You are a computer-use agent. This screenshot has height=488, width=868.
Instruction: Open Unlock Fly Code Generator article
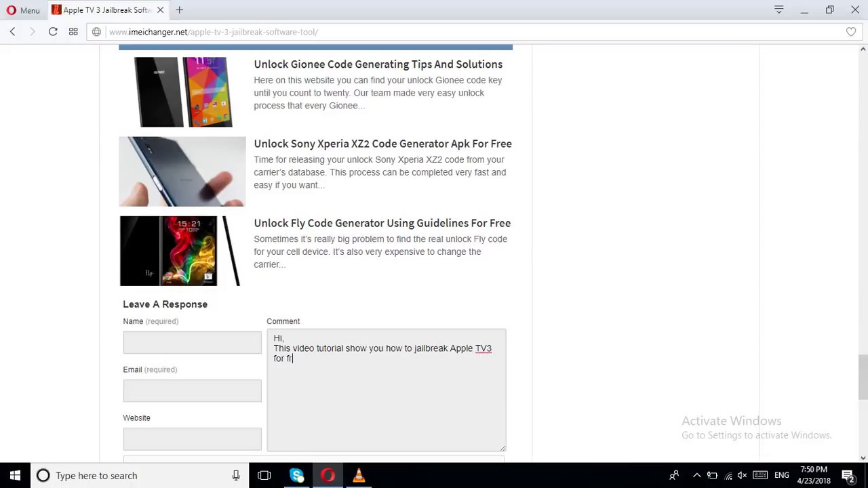(382, 223)
